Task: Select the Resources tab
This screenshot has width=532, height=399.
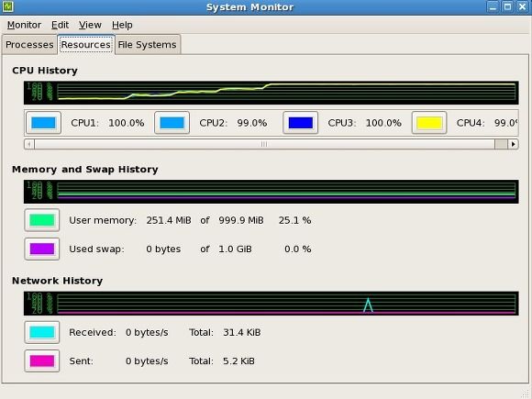Action: click(86, 44)
